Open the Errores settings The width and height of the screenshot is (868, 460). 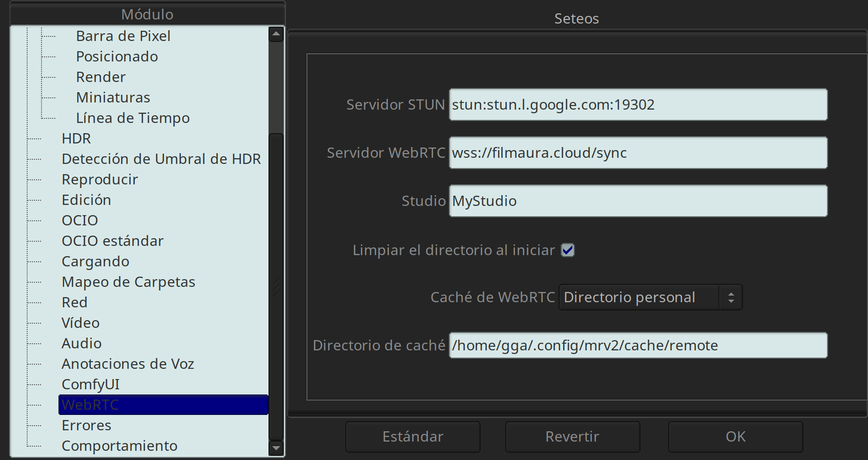pos(86,425)
